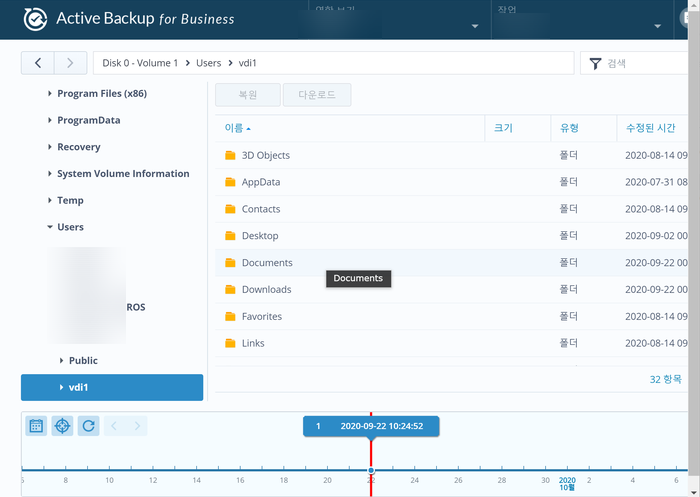Select the Desktop row name
Image resolution: width=700 pixels, height=497 pixels.
260,236
